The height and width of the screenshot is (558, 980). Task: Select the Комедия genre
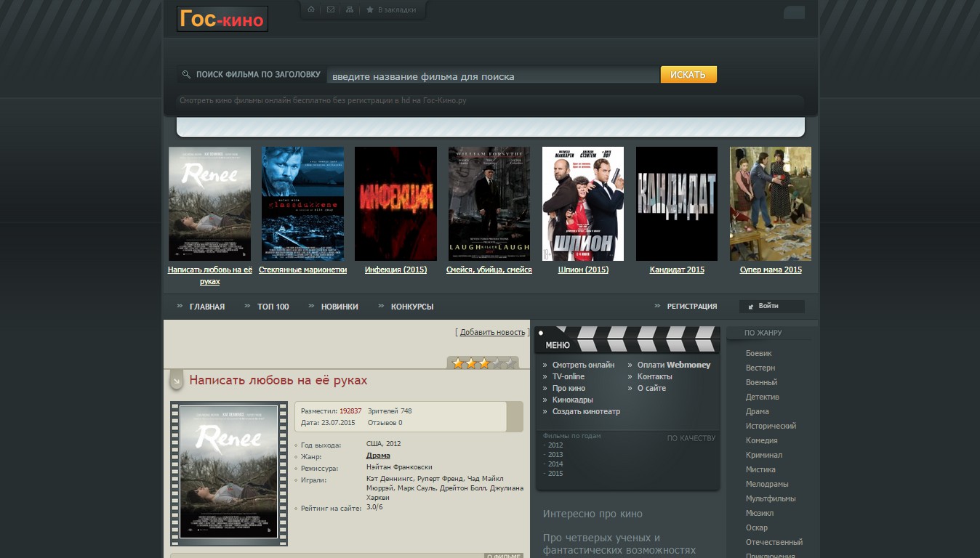coord(762,440)
